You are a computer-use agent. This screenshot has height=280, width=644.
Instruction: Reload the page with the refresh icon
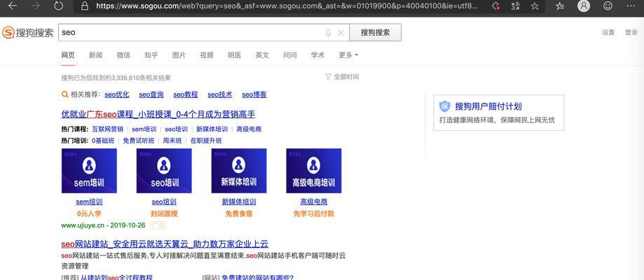click(x=58, y=6)
